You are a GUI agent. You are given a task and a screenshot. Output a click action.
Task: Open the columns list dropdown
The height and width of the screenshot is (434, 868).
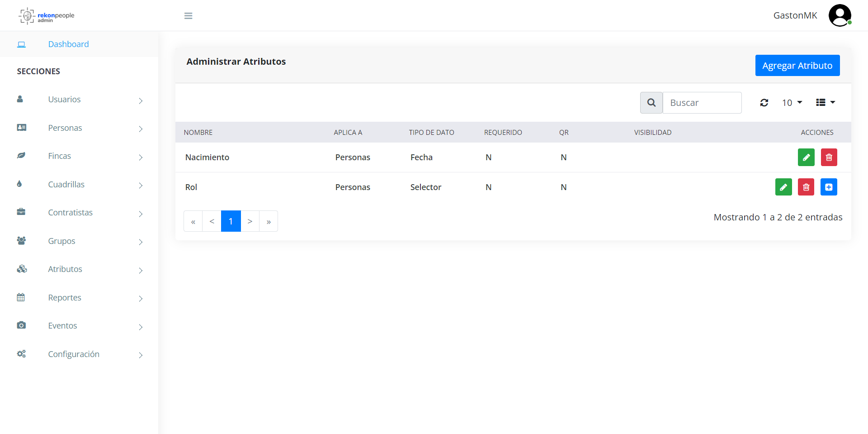tap(826, 103)
